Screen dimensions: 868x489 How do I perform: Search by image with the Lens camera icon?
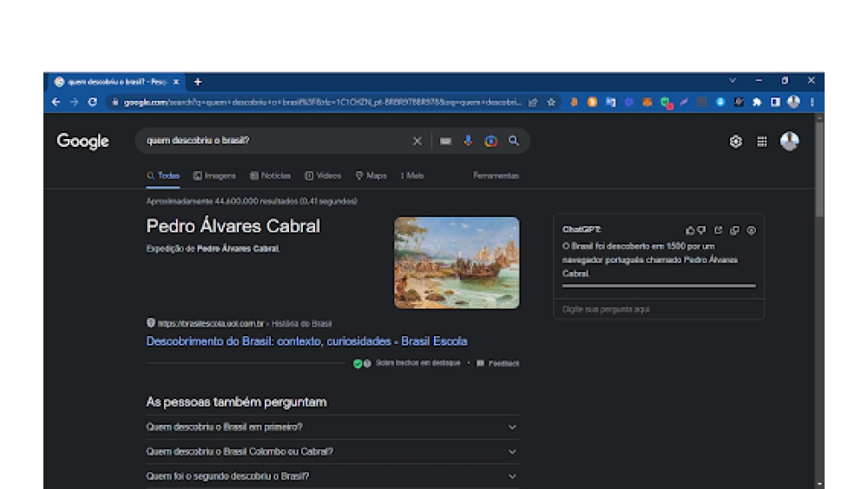[x=490, y=142]
